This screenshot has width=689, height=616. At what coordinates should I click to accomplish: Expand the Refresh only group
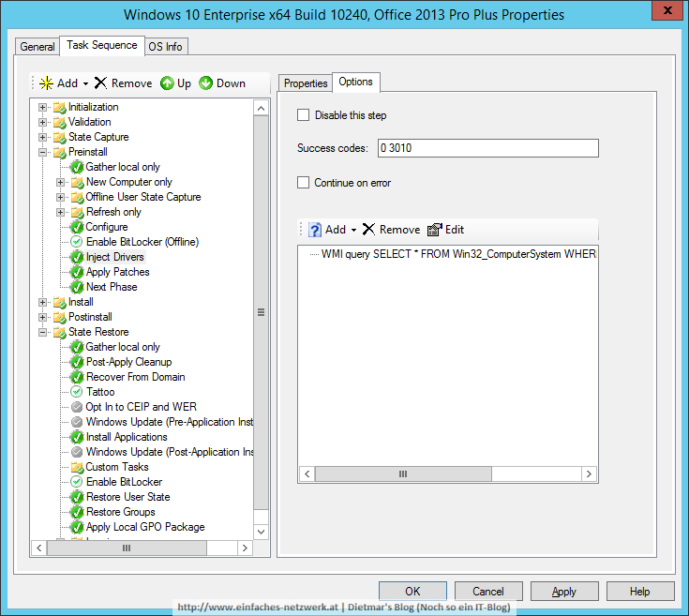[60, 212]
